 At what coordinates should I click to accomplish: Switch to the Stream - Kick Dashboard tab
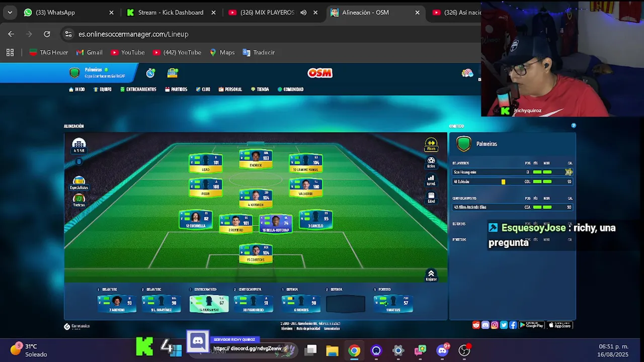pyautogui.click(x=171, y=13)
